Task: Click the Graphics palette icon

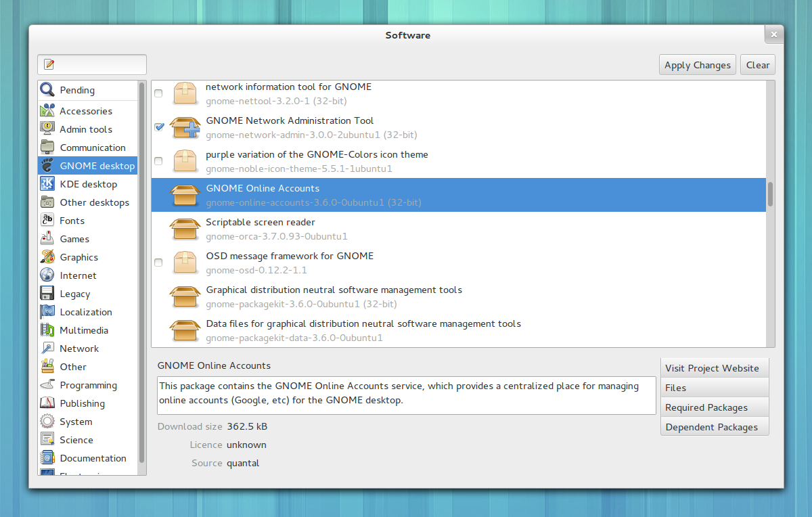Action: click(x=47, y=256)
